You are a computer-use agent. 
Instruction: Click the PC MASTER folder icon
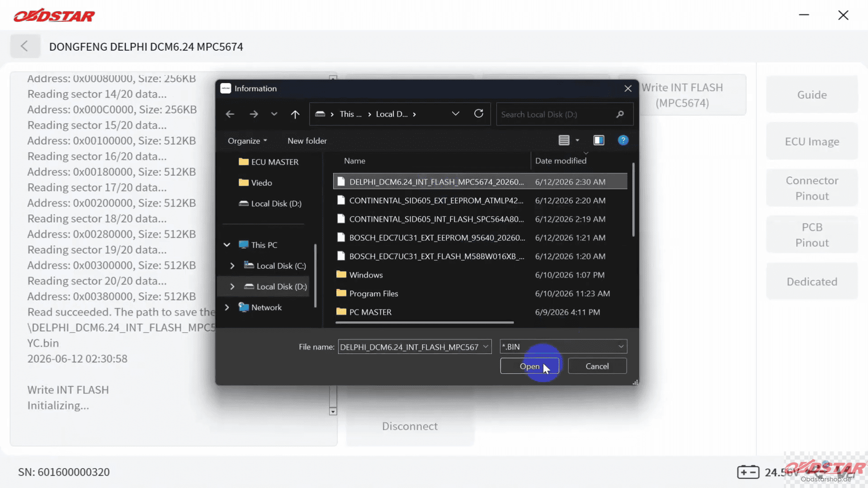[341, 311]
